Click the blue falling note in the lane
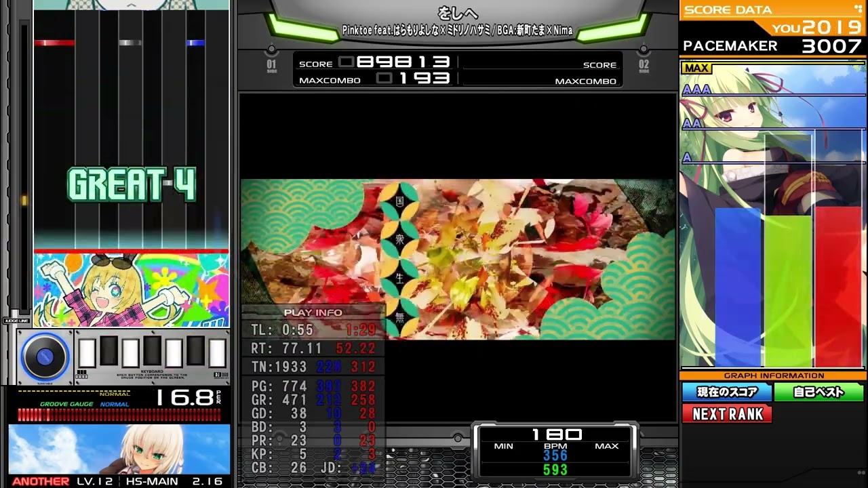The image size is (868, 488). [195, 43]
